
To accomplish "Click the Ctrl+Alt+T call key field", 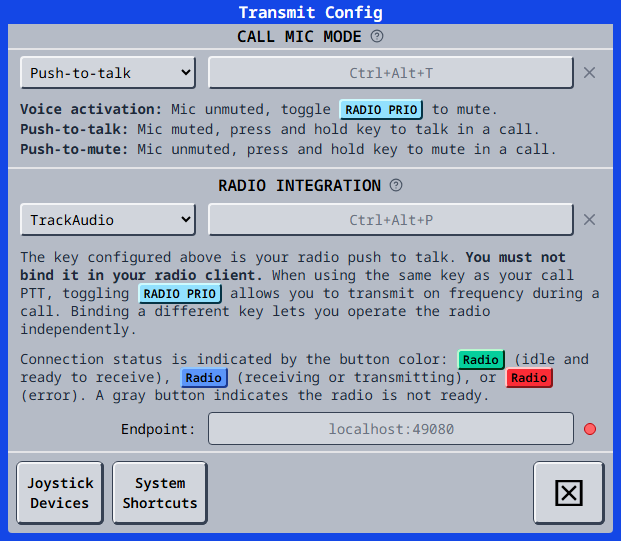I will coord(391,72).
